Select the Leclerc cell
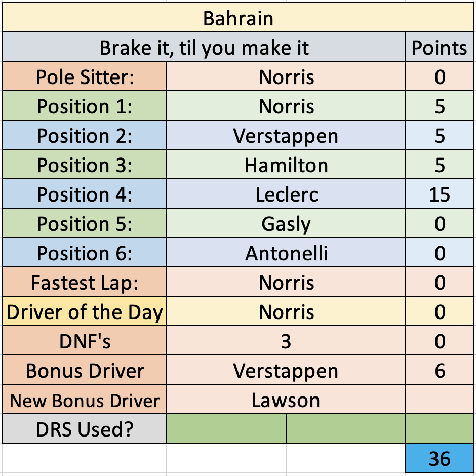Screen dimensions: 476x476 [286, 193]
